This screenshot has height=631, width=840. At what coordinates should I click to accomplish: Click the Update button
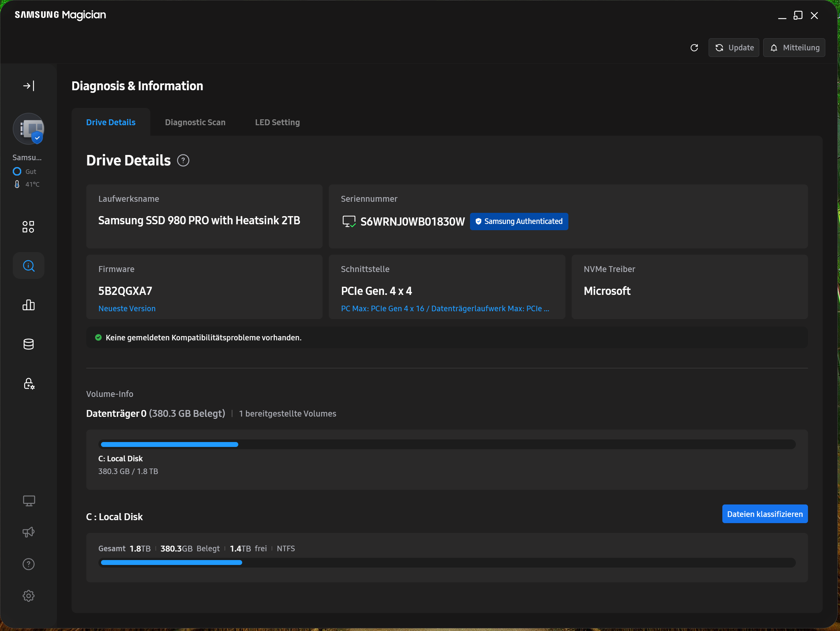pyautogui.click(x=734, y=47)
